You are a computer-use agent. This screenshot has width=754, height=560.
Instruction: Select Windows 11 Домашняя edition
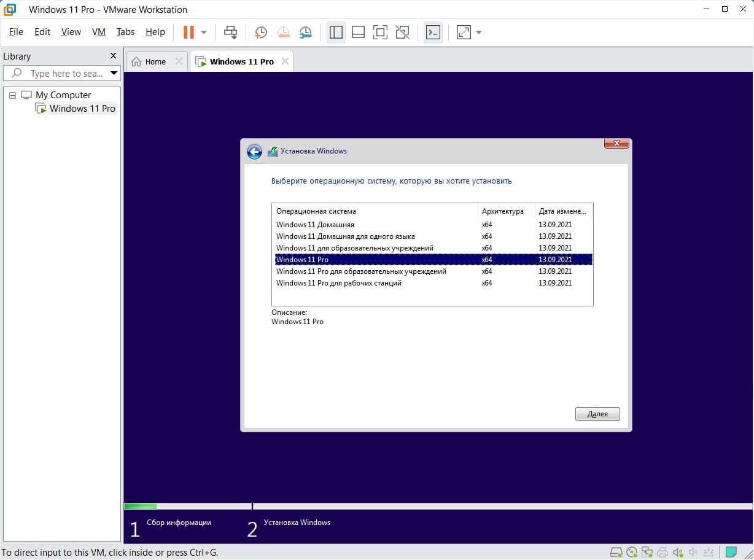[x=433, y=225]
